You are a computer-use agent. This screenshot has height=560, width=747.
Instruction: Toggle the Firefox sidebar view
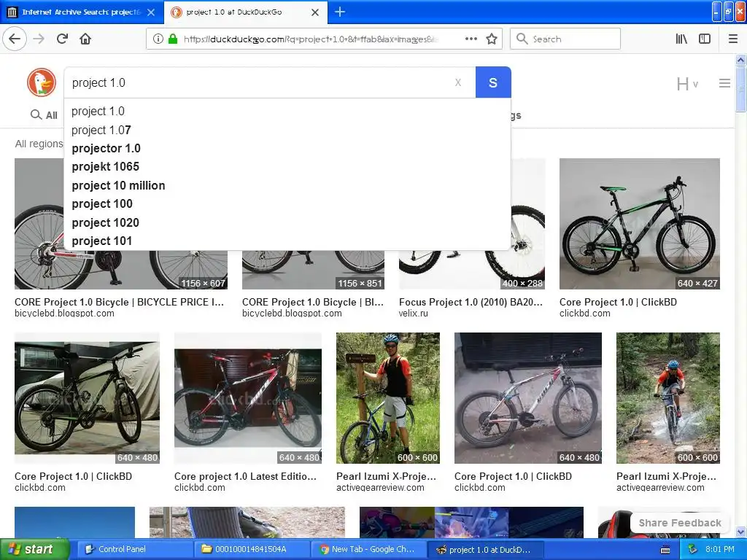click(705, 39)
